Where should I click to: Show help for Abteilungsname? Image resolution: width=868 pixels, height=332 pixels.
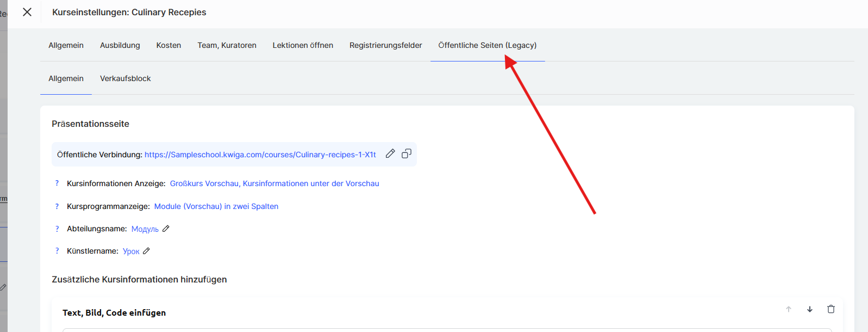[x=57, y=229]
